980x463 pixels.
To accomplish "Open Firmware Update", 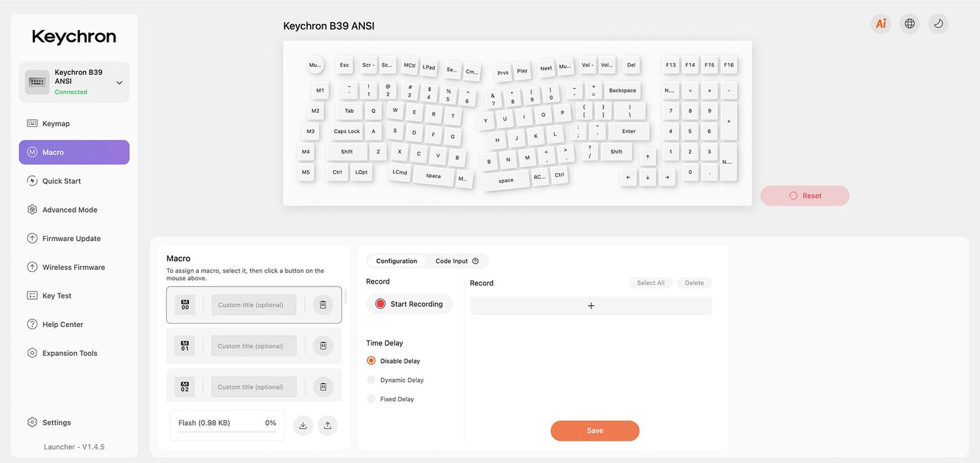I will tap(74, 238).
